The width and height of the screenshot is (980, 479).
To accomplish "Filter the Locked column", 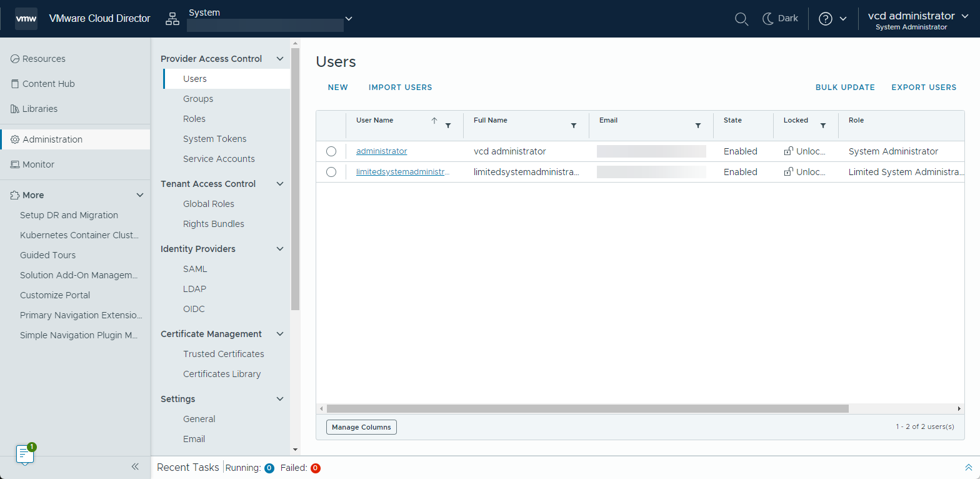I will click(822, 126).
